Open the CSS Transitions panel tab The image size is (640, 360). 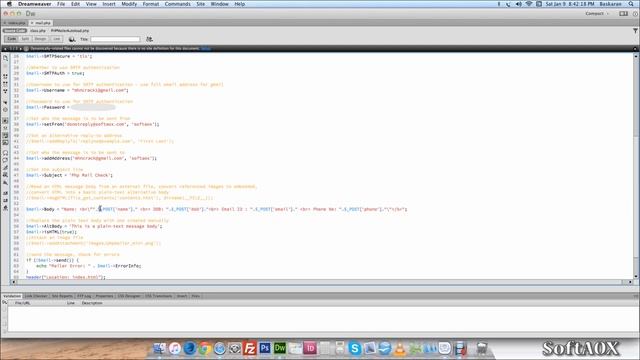pyautogui.click(x=158, y=296)
